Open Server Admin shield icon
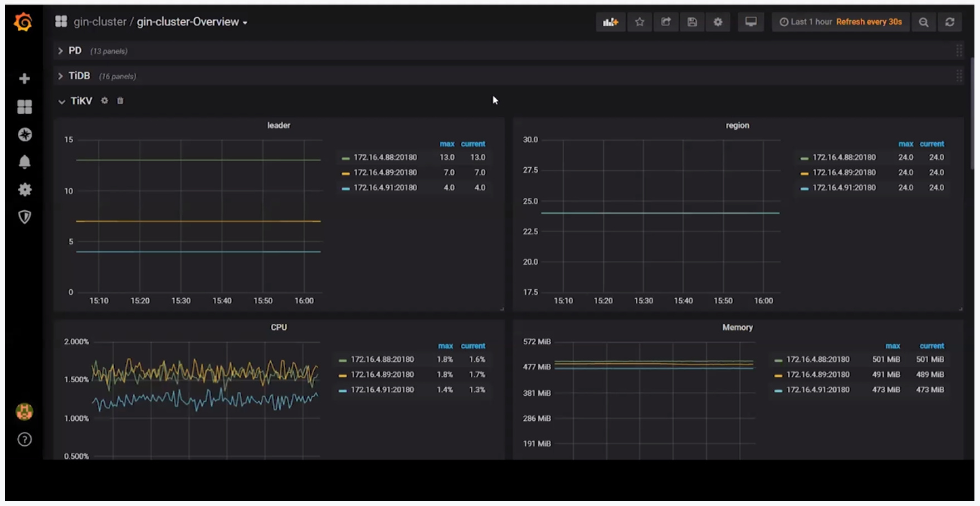Image resolution: width=980 pixels, height=506 pixels. point(25,217)
